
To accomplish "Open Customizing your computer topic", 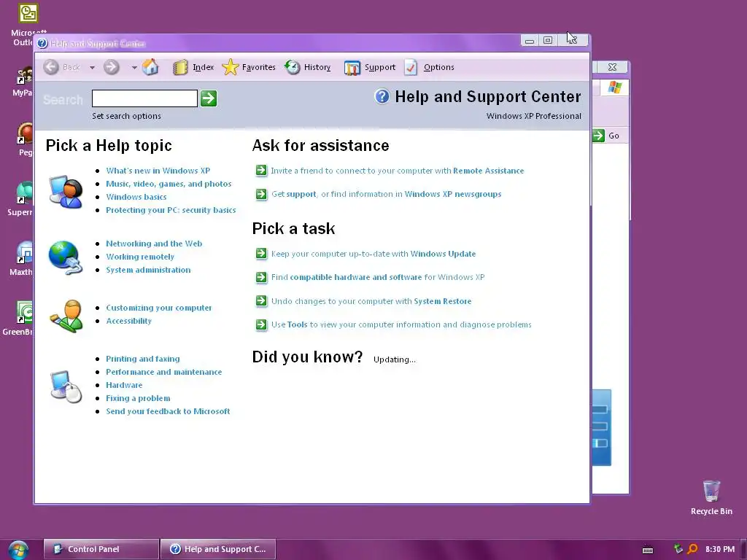I will [158, 308].
